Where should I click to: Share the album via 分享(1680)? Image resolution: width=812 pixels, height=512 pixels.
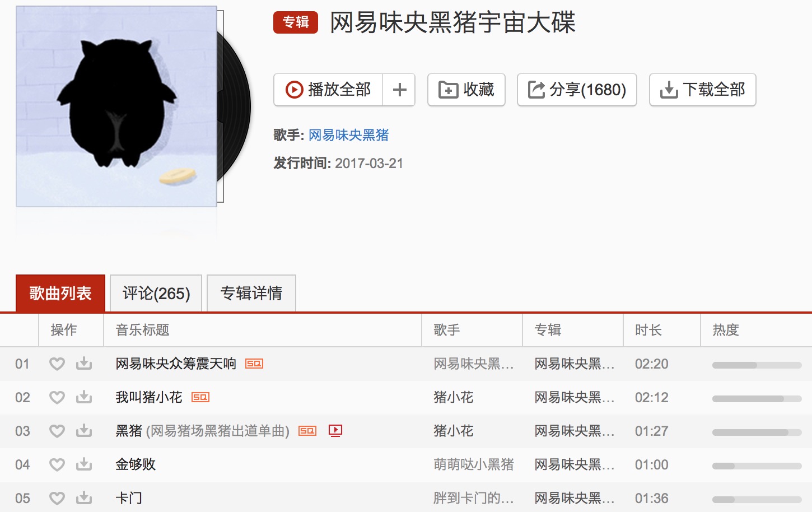click(x=577, y=90)
